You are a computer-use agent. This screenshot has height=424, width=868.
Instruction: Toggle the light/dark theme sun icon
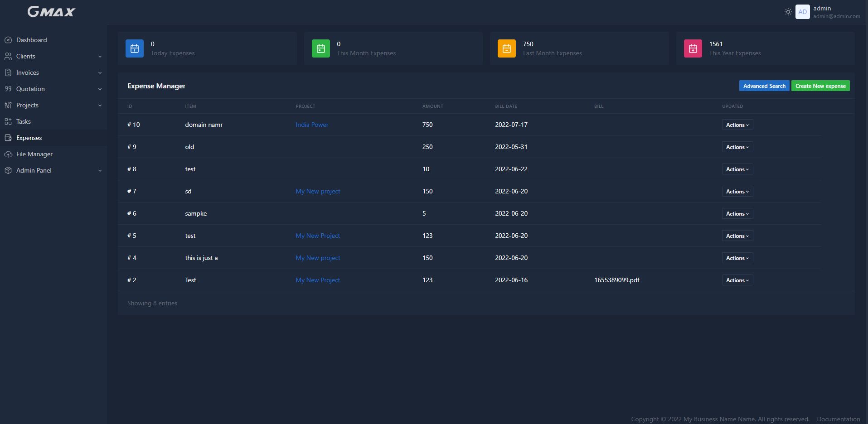point(788,12)
